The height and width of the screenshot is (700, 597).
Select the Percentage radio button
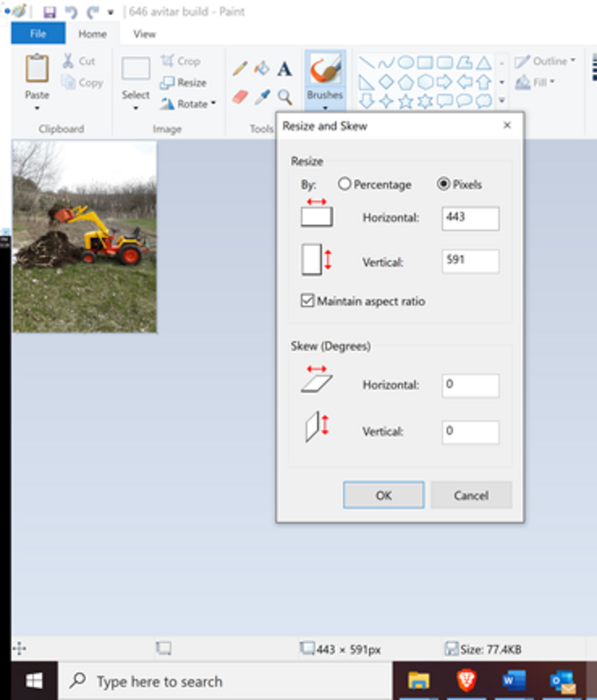(345, 184)
